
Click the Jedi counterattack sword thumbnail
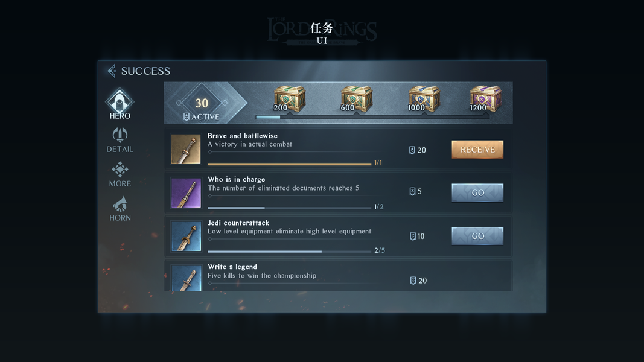click(186, 236)
